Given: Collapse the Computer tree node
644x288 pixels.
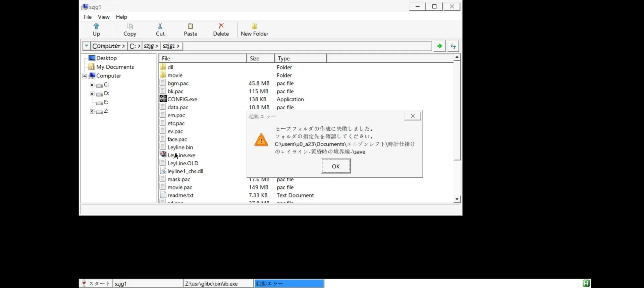Looking at the screenshot, I should click(x=85, y=76).
